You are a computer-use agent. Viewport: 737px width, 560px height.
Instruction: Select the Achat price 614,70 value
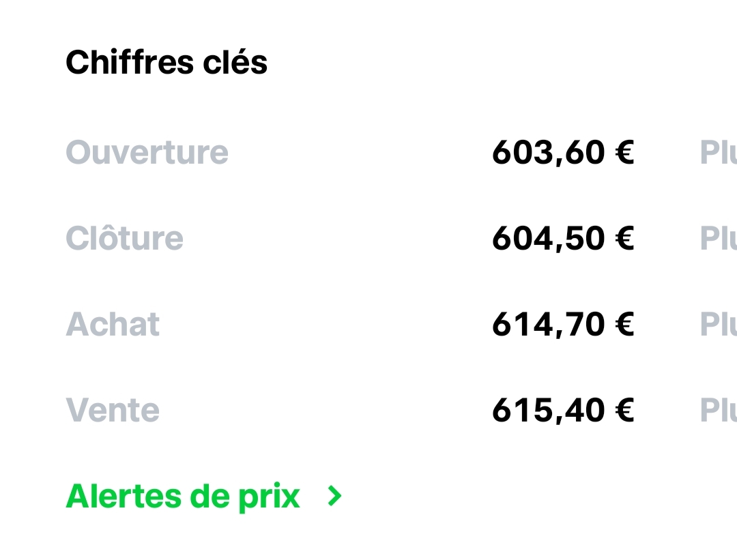pyautogui.click(x=549, y=324)
